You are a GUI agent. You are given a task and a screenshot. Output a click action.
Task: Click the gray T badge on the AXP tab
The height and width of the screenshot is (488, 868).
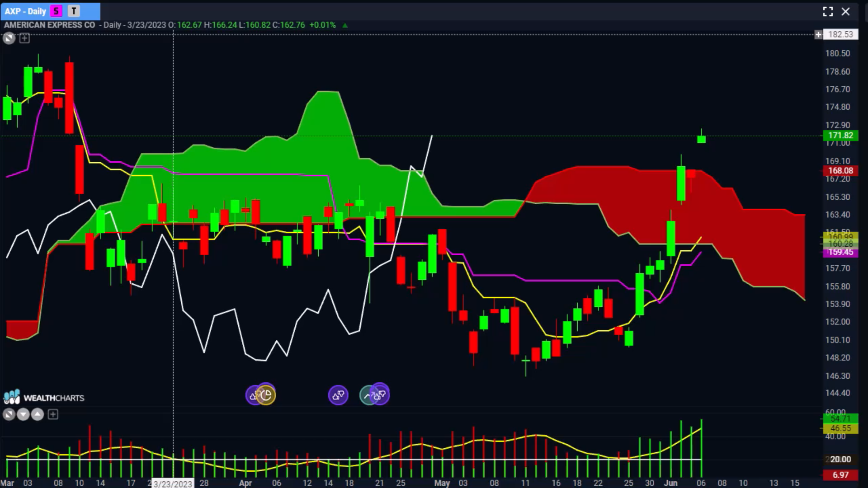click(74, 11)
